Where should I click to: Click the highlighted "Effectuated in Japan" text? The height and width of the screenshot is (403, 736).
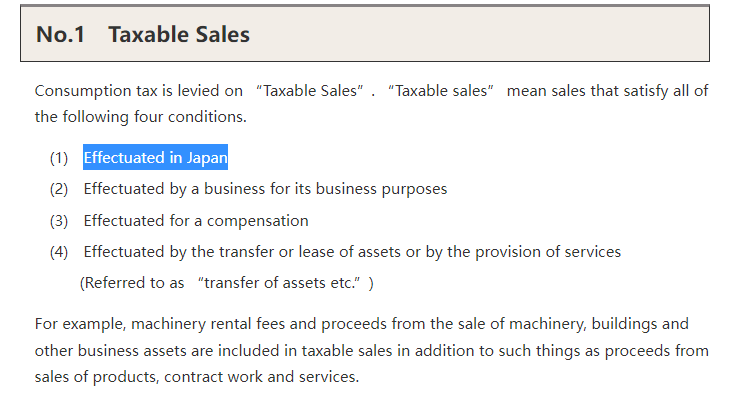pyautogui.click(x=155, y=158)
